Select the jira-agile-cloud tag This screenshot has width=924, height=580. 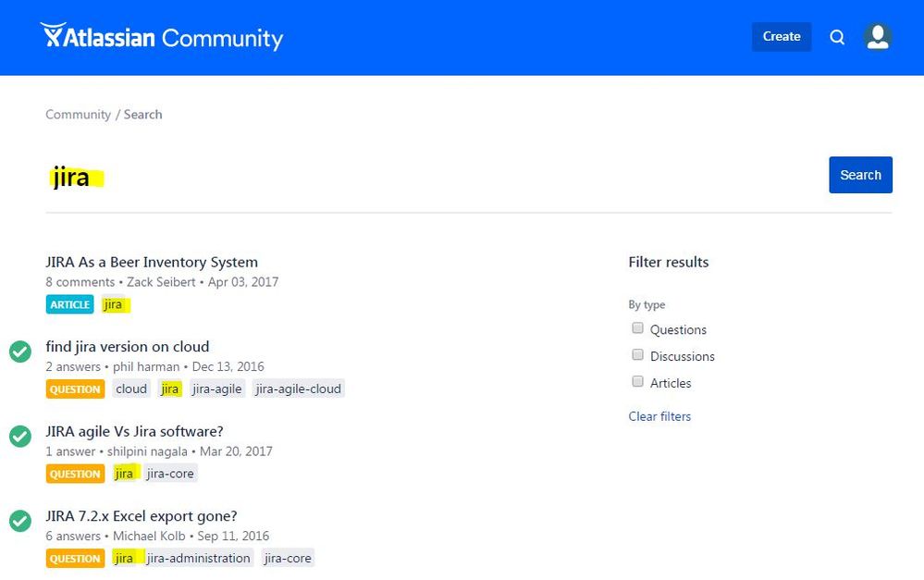(x=298, y=389)
